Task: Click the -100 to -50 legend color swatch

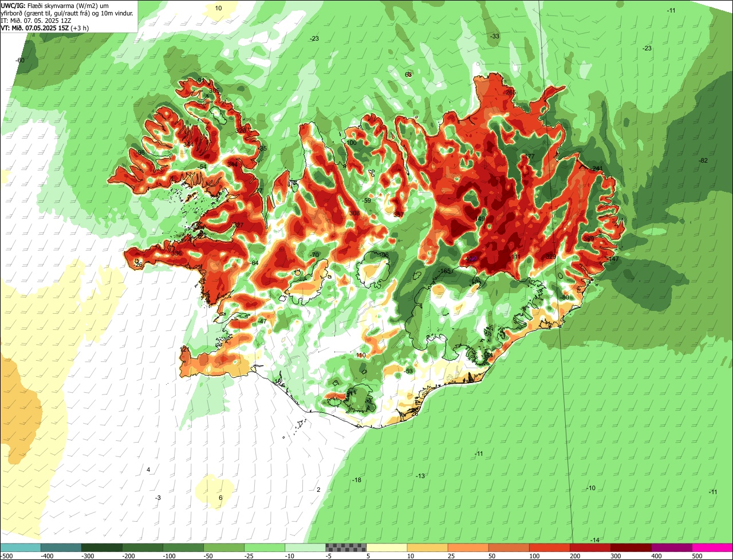Action: (x=183, y=547)
